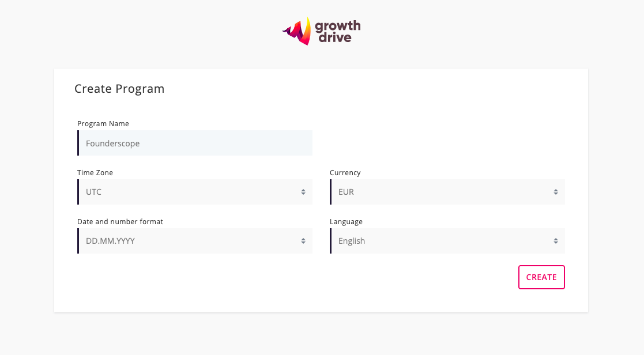Click the Language sort-arrows icon
644x355 pixels.
coord(556,241)
